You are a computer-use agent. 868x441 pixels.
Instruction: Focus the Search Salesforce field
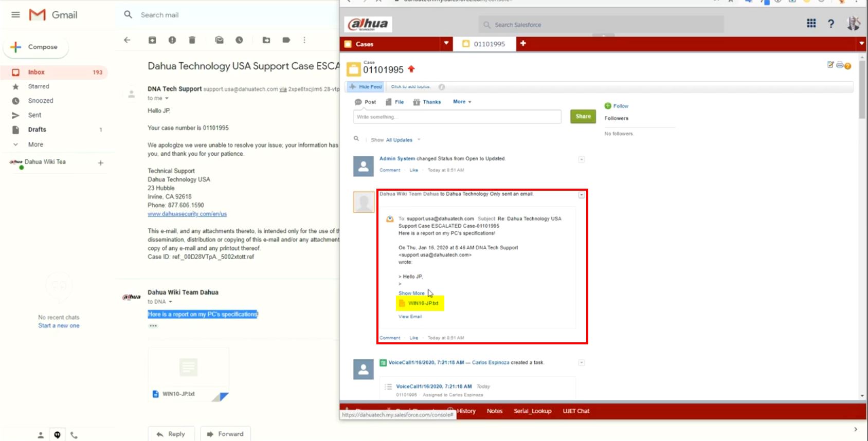[601, 25]
